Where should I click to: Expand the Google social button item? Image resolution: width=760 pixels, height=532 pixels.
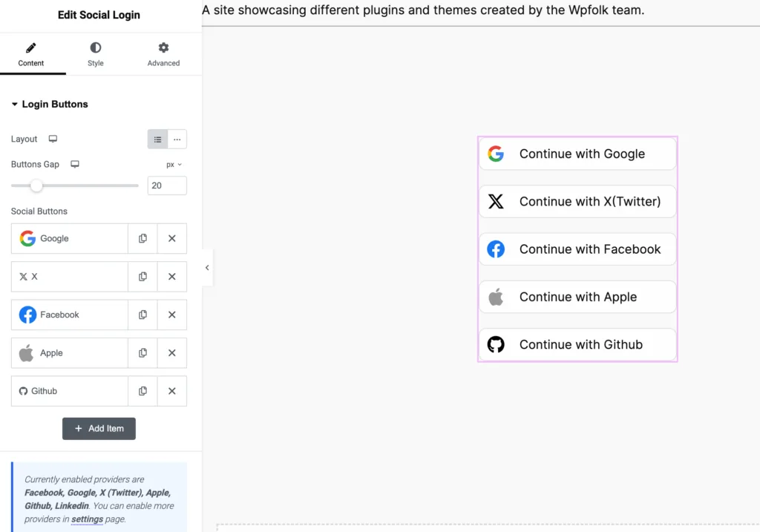pyautogui.click(x=69, y=238)
